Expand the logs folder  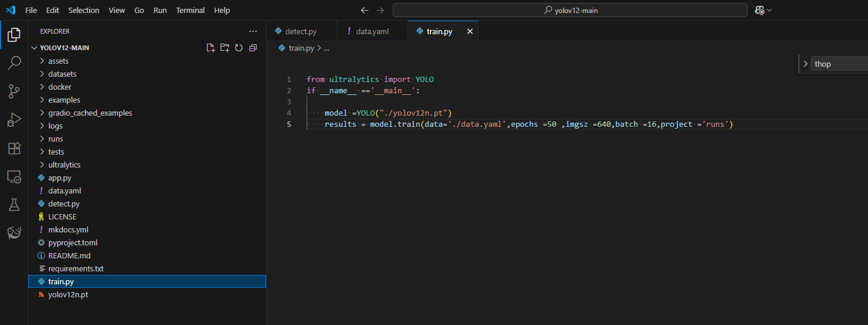pyautogui.click(x=147, y=126)
